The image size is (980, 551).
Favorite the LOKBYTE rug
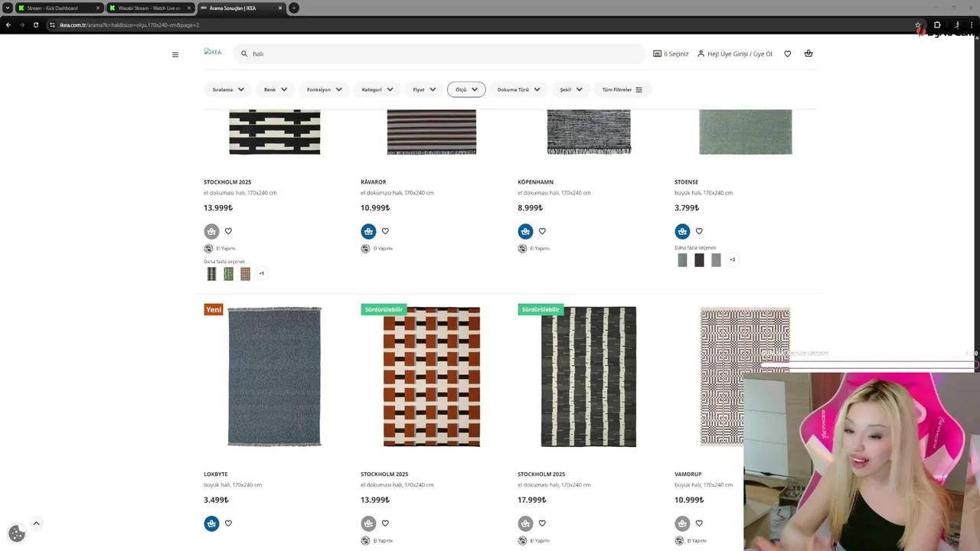pos(228,523)
